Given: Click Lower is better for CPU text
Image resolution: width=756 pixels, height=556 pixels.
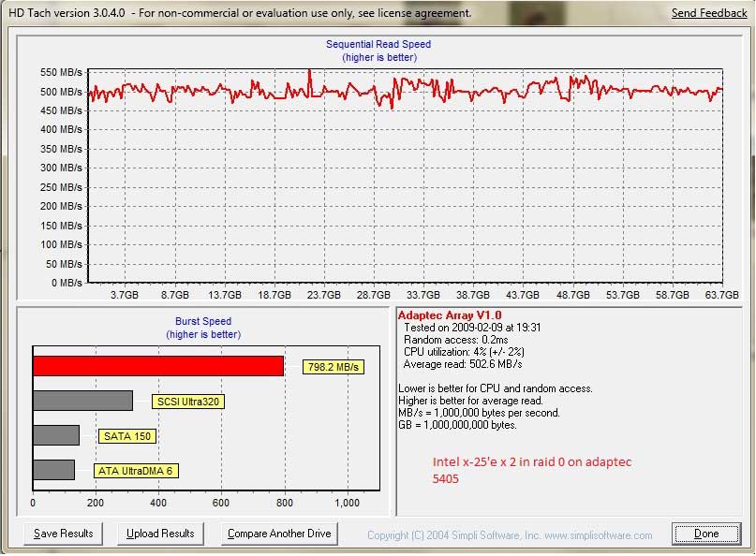Looking at the screenshot, I should [x=496, y=388].
